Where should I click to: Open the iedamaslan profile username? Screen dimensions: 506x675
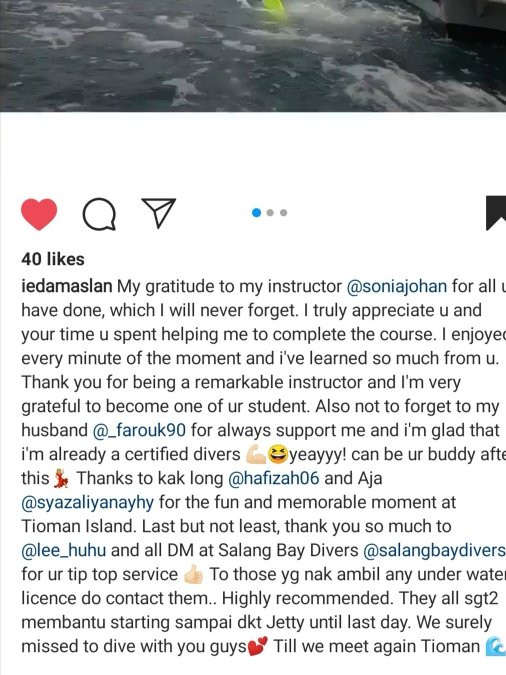pyautogui.click(x=67, y=286)
